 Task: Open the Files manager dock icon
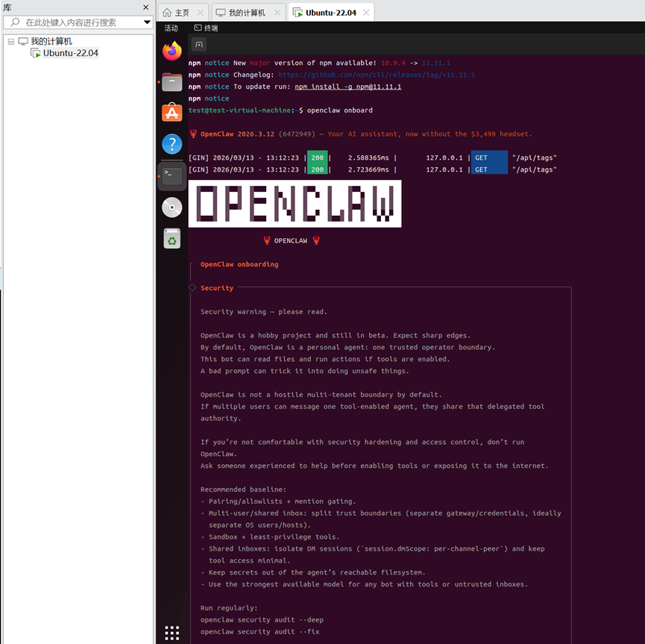[x=172, y=82]
